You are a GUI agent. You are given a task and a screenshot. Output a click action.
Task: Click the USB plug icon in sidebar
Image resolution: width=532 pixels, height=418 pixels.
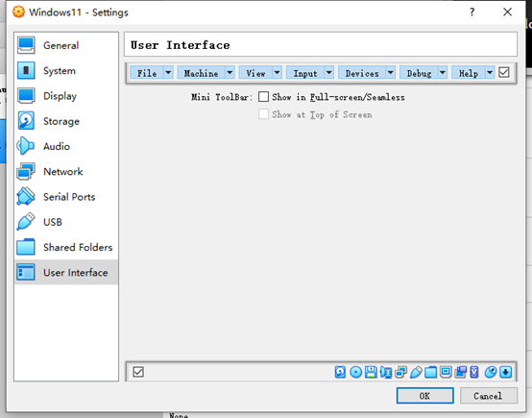[26, 222]
